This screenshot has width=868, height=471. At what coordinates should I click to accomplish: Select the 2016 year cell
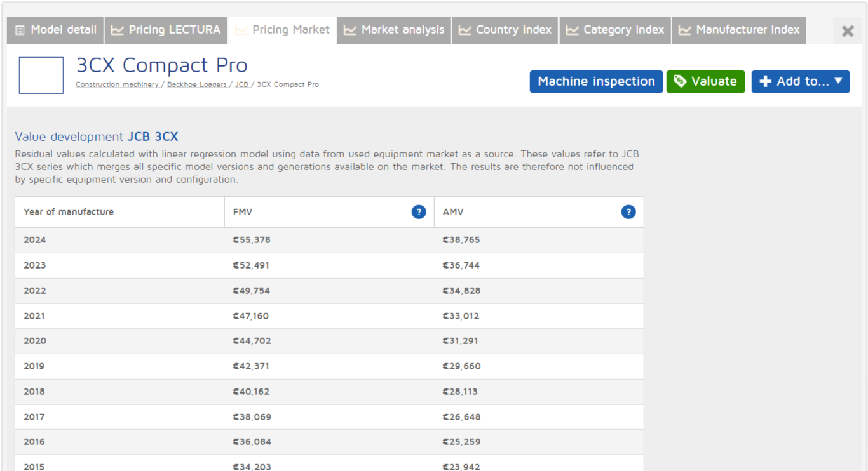click(34, 442)
